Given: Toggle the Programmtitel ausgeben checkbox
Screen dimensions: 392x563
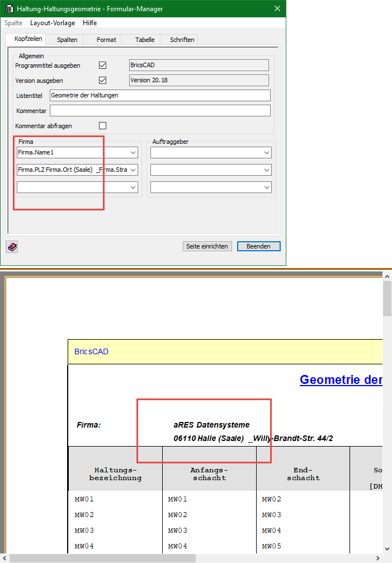Looking at the screenshot, I should pos(102,65).
